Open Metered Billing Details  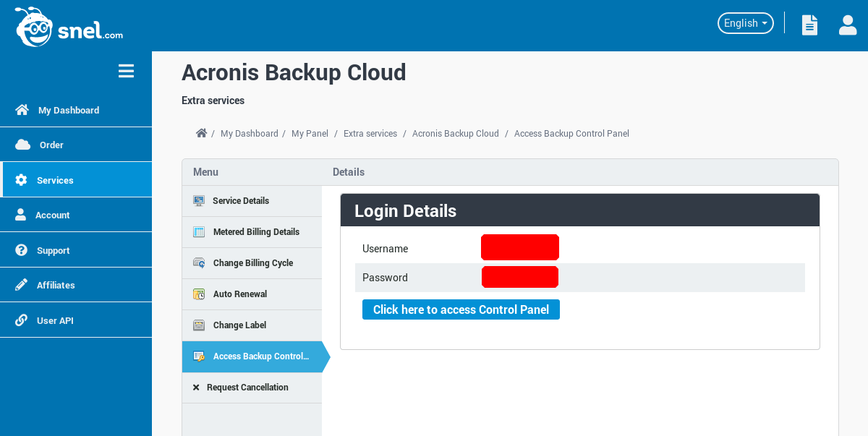pos(256,231)
